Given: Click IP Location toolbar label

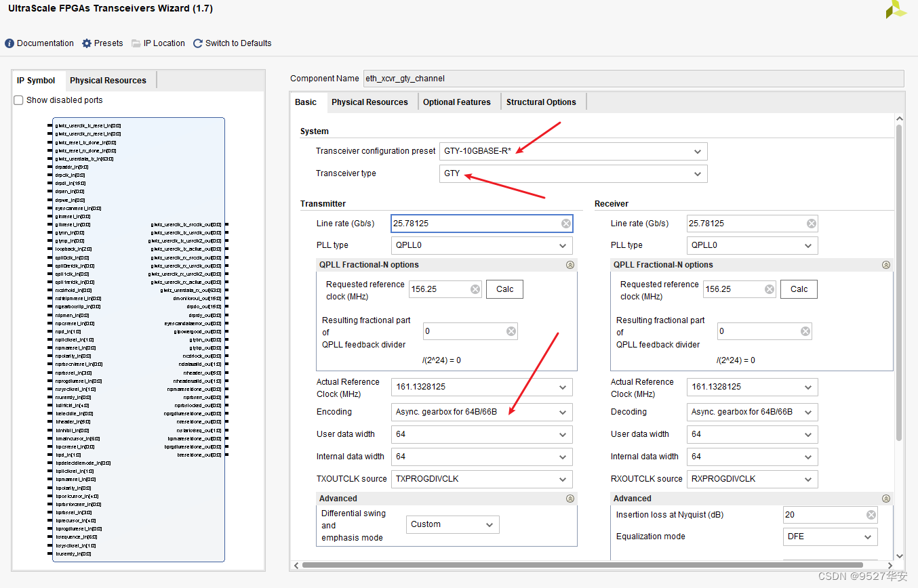Looking at the screenshot, I should [x=164, y=43].
